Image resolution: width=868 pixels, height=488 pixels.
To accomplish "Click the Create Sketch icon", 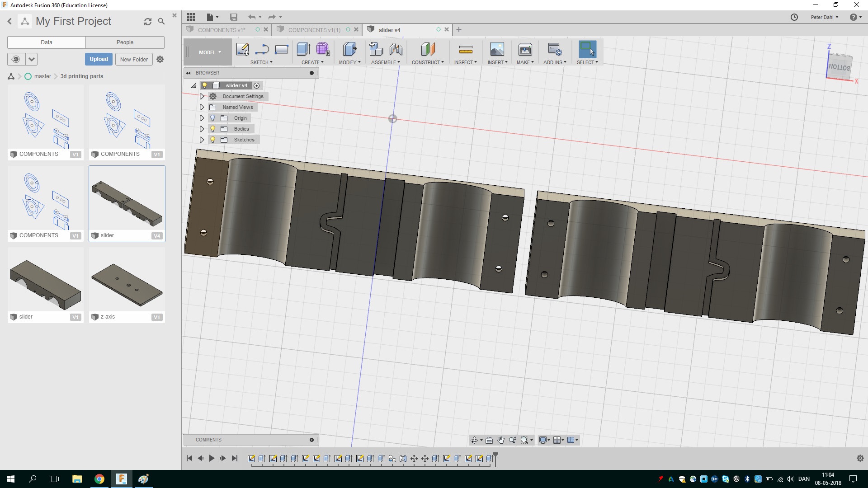I will (242, 49).
